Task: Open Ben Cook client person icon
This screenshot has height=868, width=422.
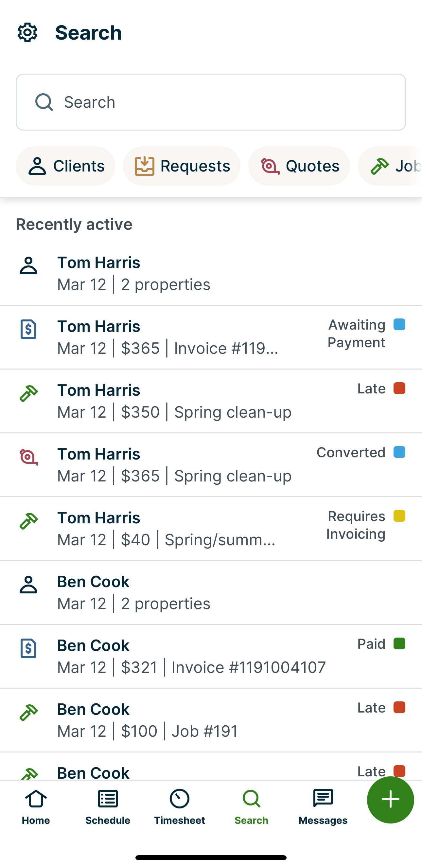Action: point(29,585)
